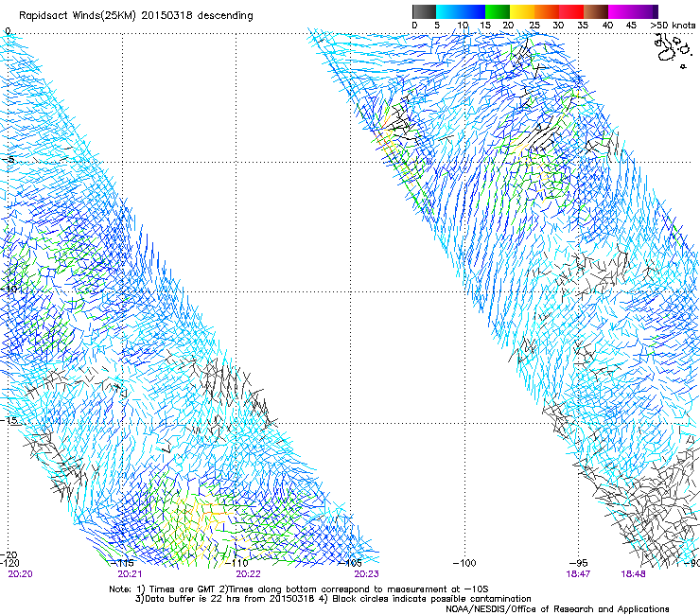Screen dimensions: 700x615
Task: Click the time label '20:22'
Action: [248, 574]
